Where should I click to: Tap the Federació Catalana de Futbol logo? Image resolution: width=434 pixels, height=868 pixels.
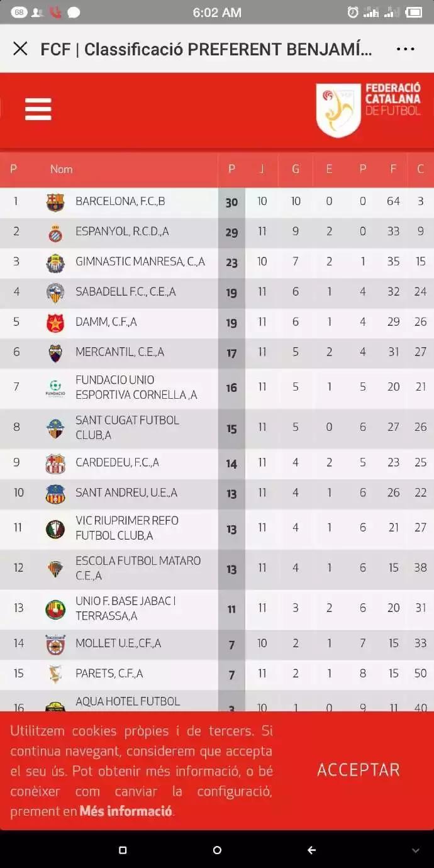tap(369, 109)
